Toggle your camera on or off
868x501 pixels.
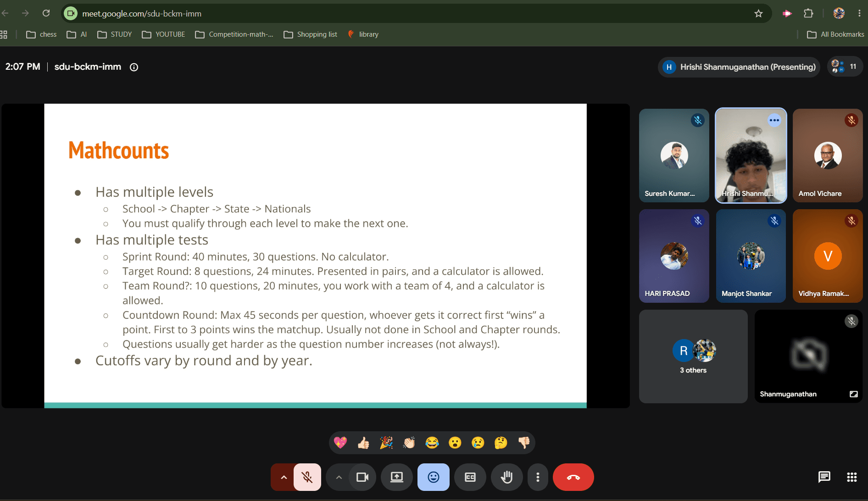(x=362, y=477)
